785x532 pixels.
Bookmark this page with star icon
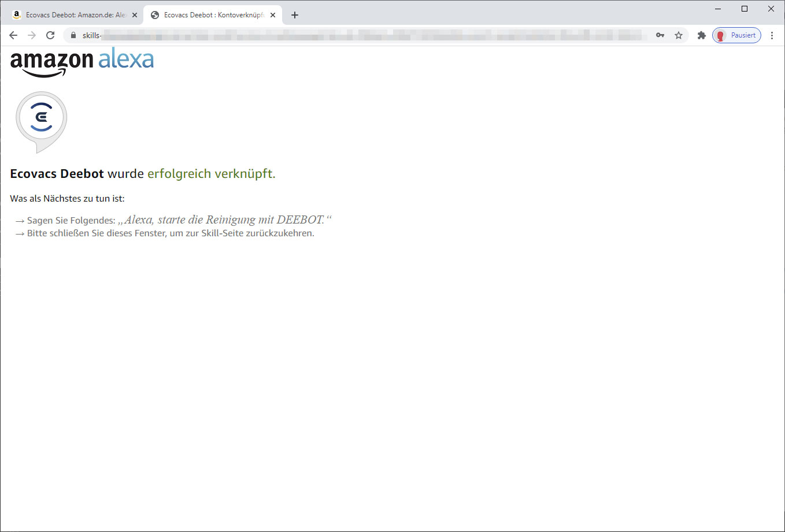679,35
